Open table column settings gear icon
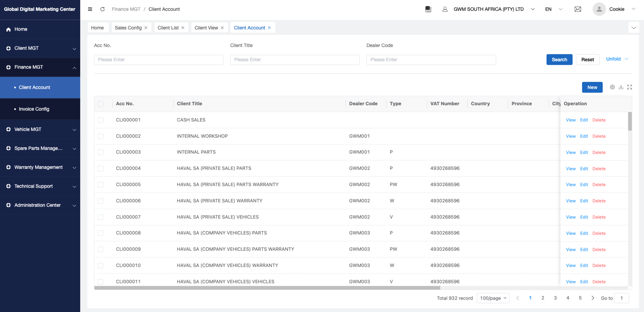The height and width of the screenshot is (312, 644). [x=612, y=87]
